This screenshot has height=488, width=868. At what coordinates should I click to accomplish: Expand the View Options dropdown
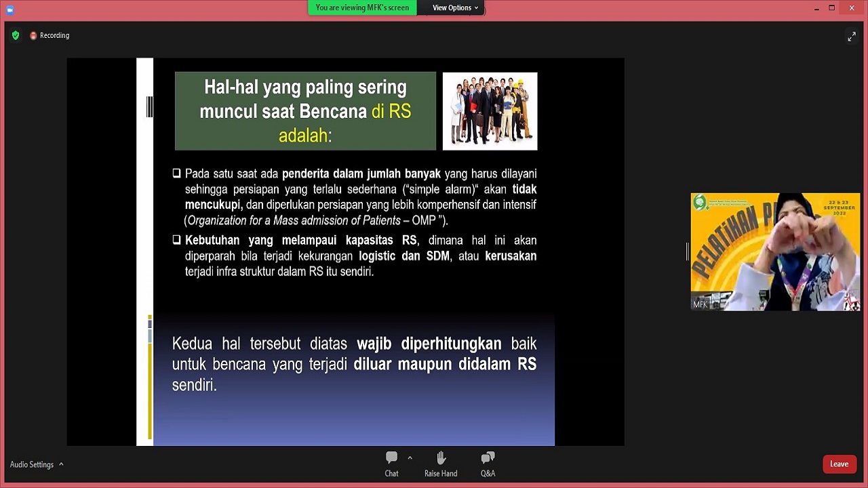coord(455,8)
